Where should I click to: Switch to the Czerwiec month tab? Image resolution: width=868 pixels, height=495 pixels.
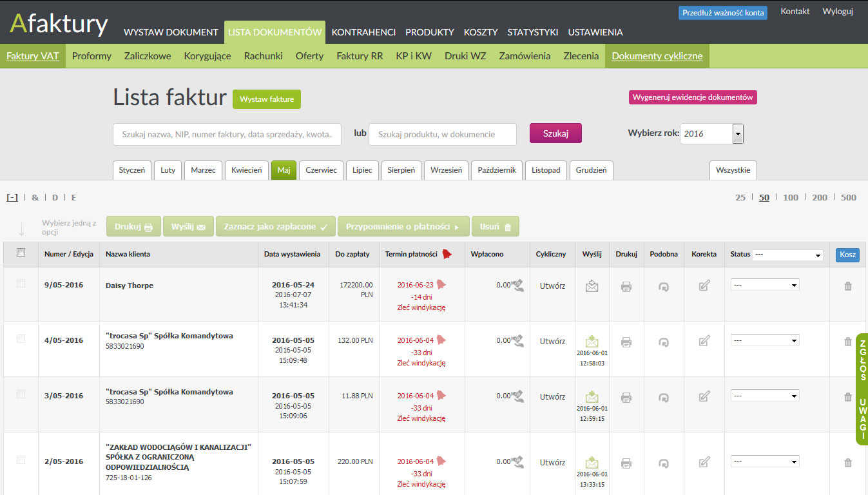coord(321,170)
